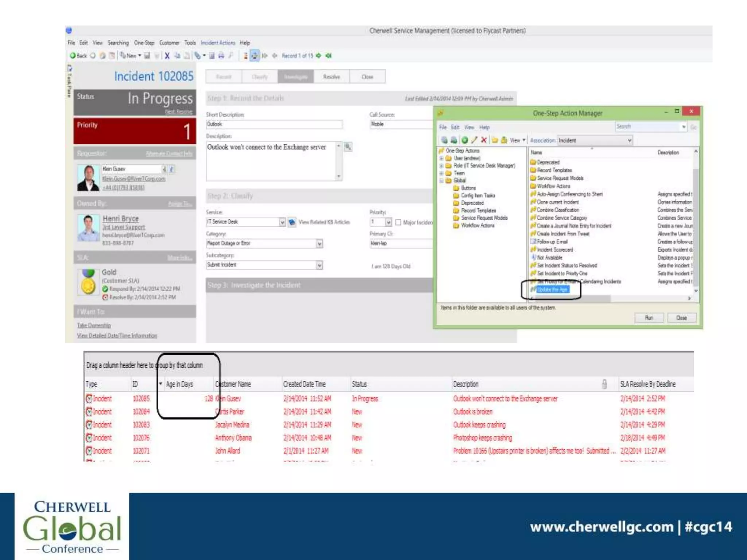The image size is (747, 560).
Task: Expand the User (andrew) tree folder
Action: click(442, 158)
